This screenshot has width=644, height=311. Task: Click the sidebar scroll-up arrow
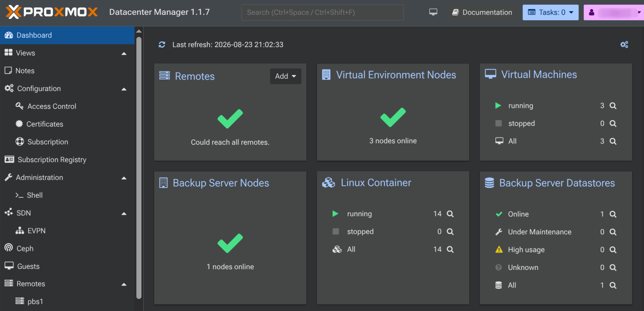coord(139,31)
